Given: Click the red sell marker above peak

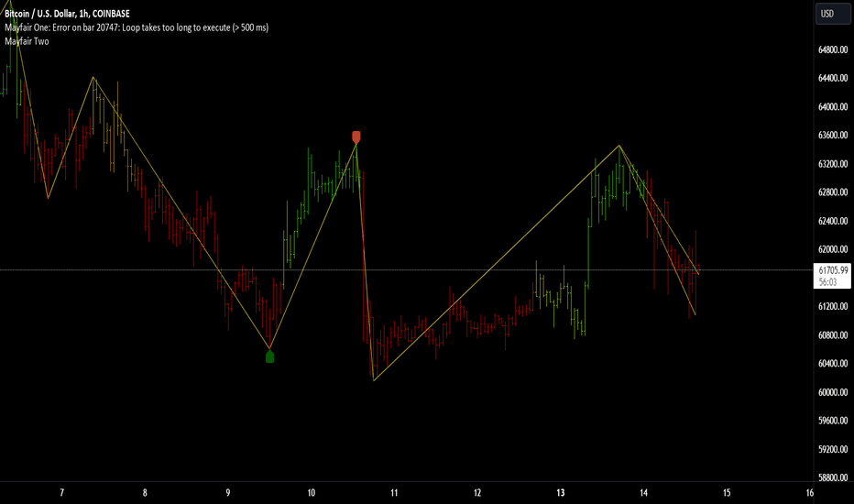Looking at the screenshot, I should (356, 137).
